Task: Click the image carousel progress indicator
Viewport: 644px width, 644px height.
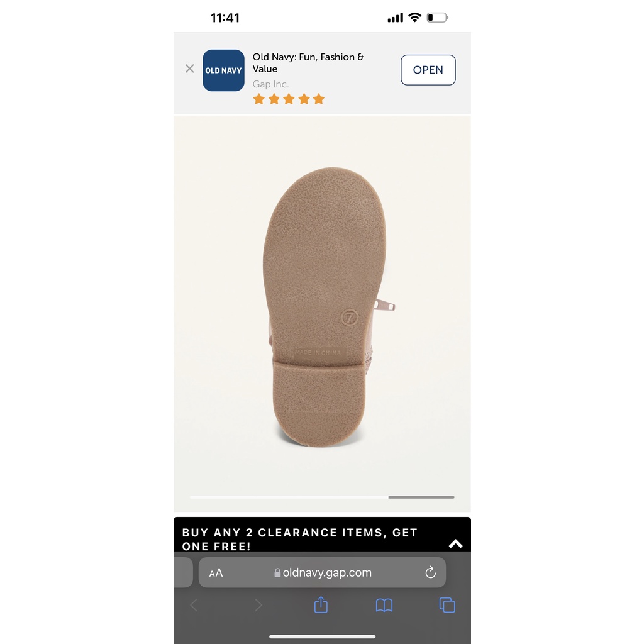Action: (x=322, y=497)
